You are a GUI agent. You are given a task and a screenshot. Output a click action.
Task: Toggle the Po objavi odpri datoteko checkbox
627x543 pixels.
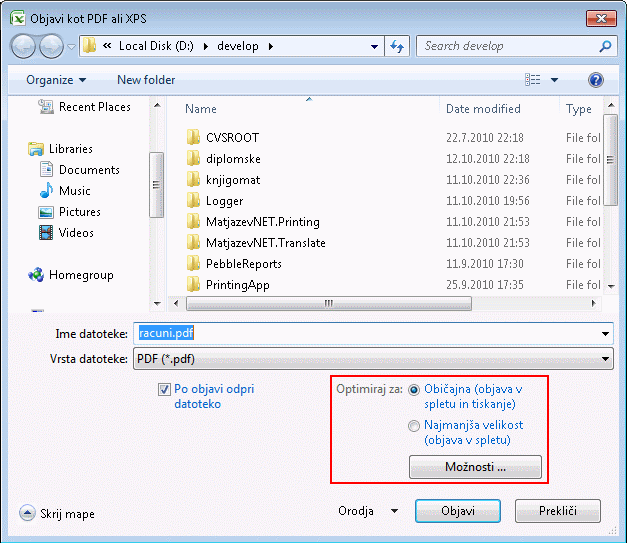point(165,389)
